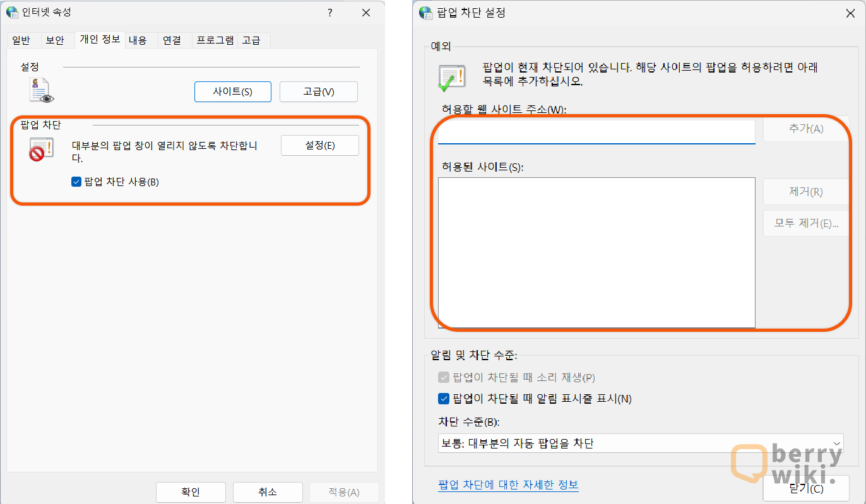Click the 고급(V) button in 설정 section
The height and width of the screenshot is (504, 866).
click(x=319, y=91)
